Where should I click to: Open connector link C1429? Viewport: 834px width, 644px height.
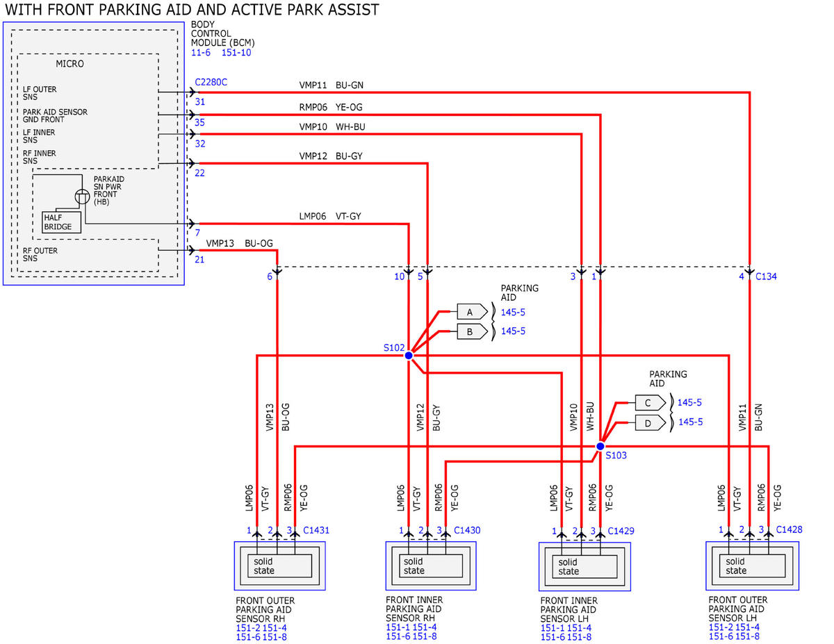pyautogui.click(x=621, y=531)
